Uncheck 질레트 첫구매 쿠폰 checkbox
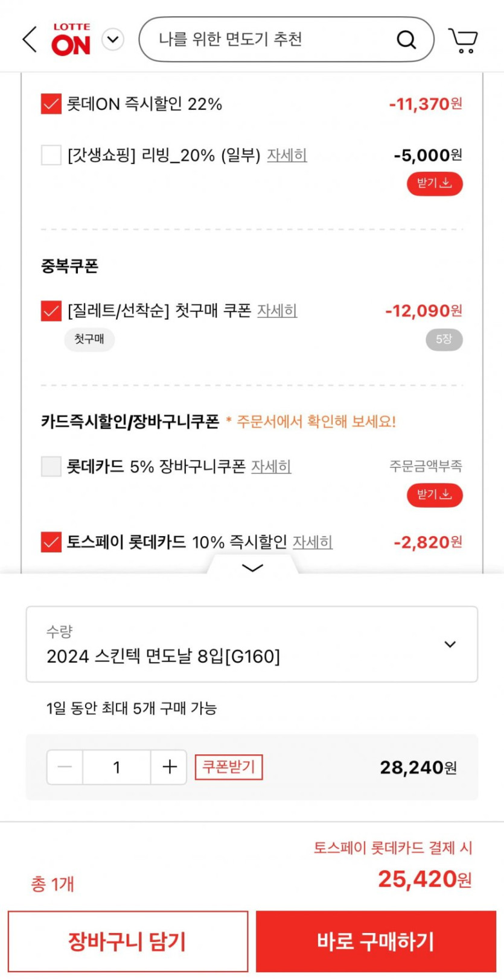 click(51, 311)
